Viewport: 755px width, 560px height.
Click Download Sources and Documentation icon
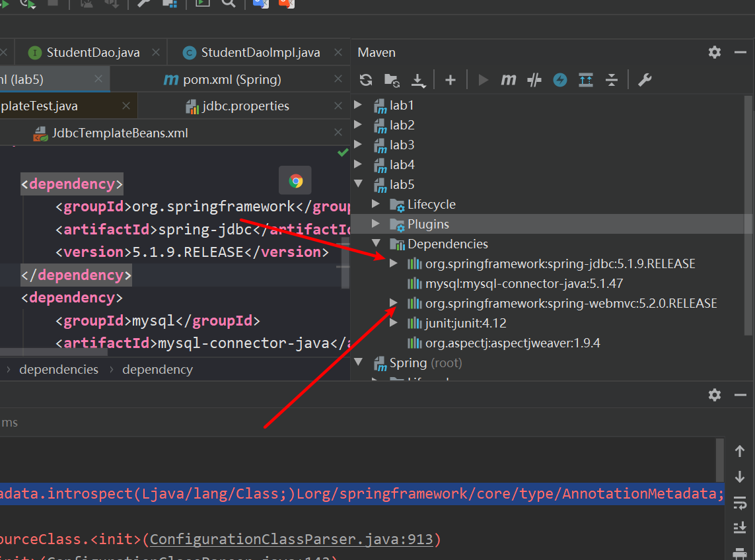(x=417, y=80)
